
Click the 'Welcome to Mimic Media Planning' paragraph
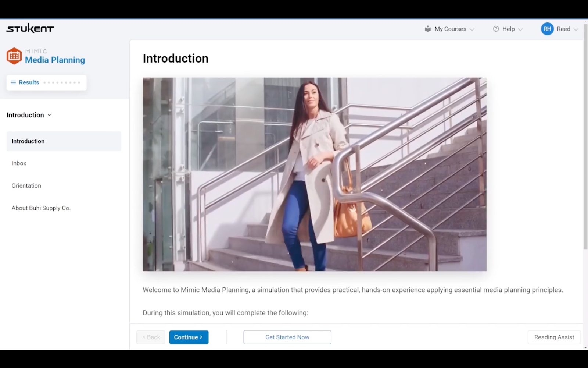pos(353,290)
